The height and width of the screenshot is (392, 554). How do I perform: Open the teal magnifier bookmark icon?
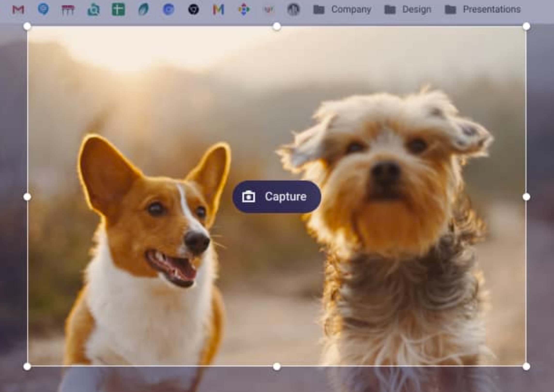pyautogui.click(x=93, y=10)
